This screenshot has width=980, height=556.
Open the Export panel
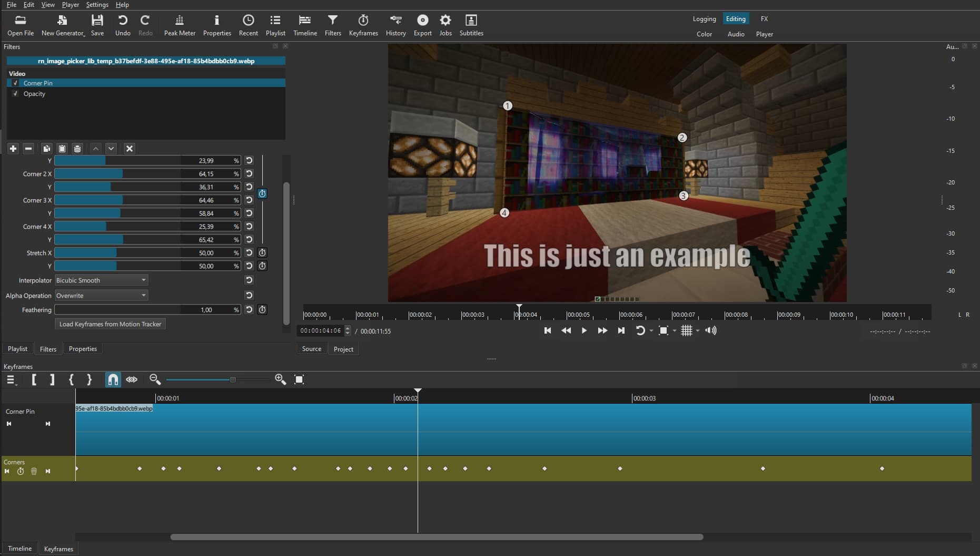pyautogui.click(x=422, y=25)
